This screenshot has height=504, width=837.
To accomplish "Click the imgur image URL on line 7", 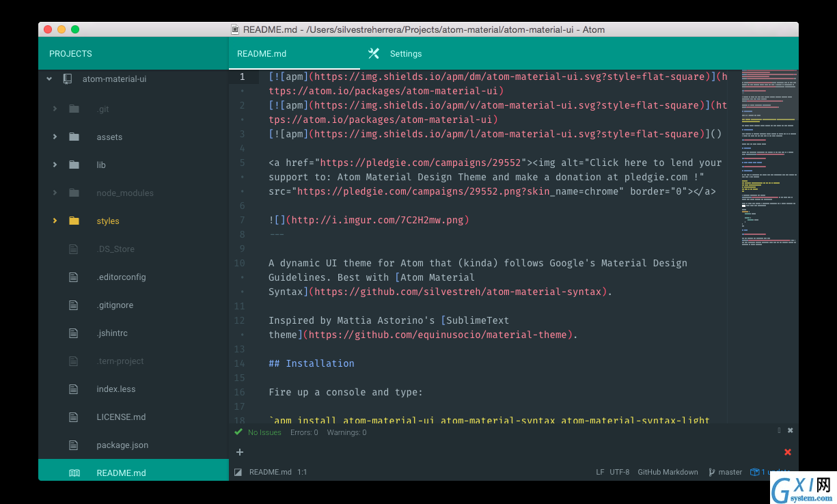I will (x=378, y=220).
